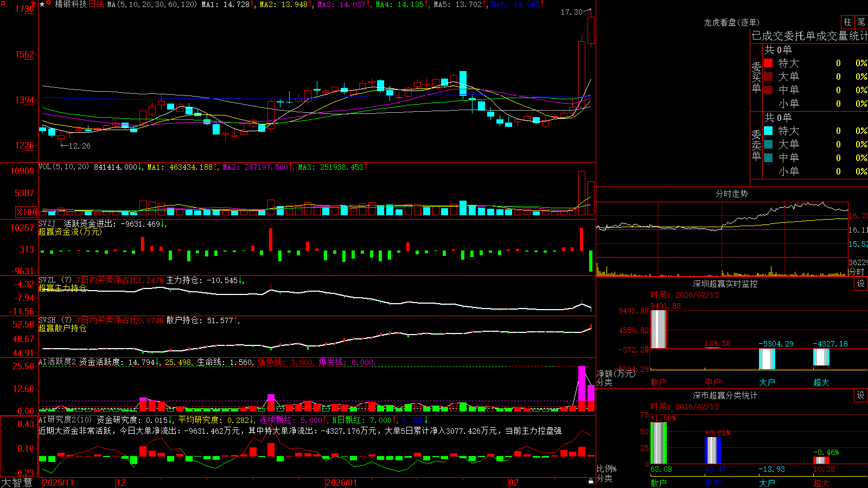Select the SVZL (7) indicator label

(55, 280)
